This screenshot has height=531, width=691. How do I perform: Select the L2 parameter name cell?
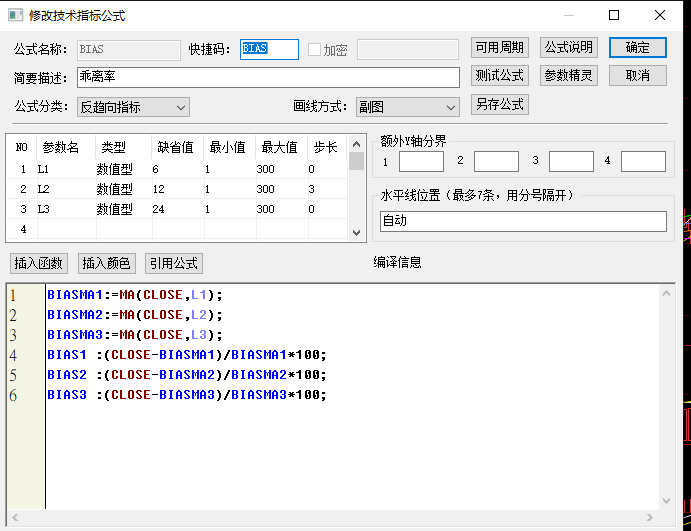(x=63, y=189)
